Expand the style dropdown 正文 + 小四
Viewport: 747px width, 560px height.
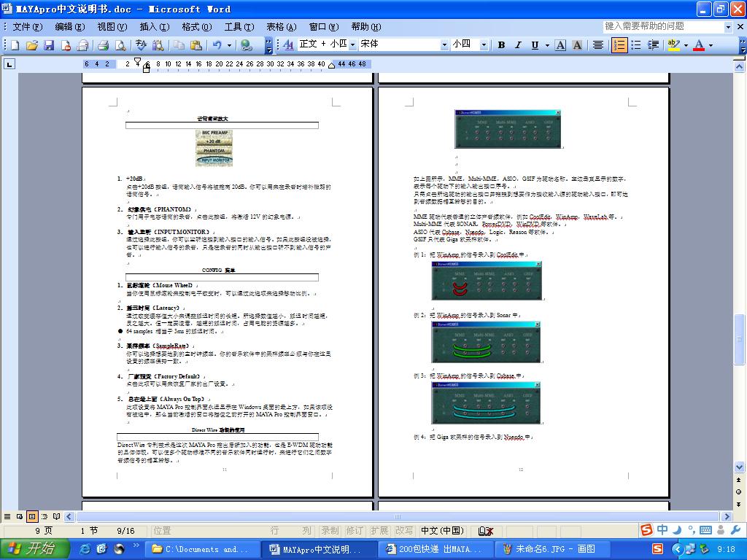[353, 44]
